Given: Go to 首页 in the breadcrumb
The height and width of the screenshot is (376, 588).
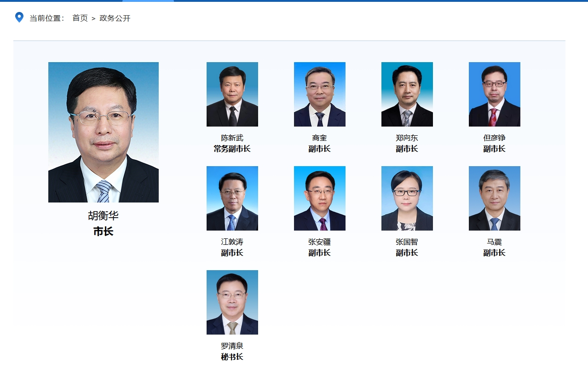Looking at the screenshot, I should [80, 18].
